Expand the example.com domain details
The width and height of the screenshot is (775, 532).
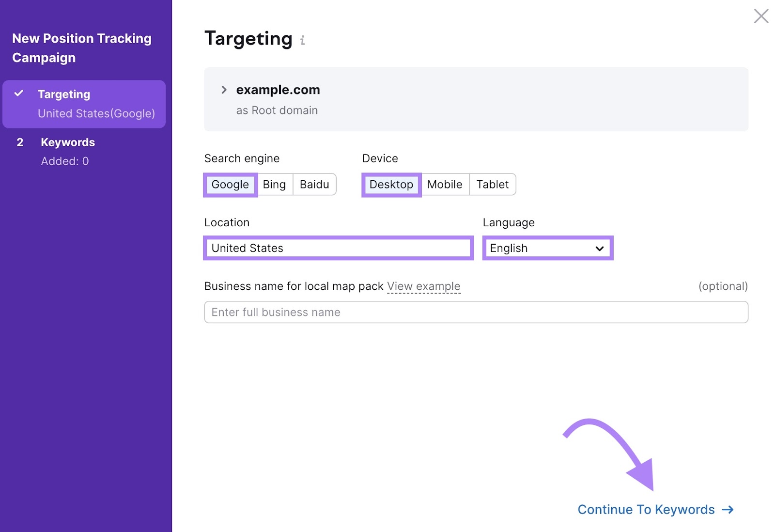click(224, 90)
